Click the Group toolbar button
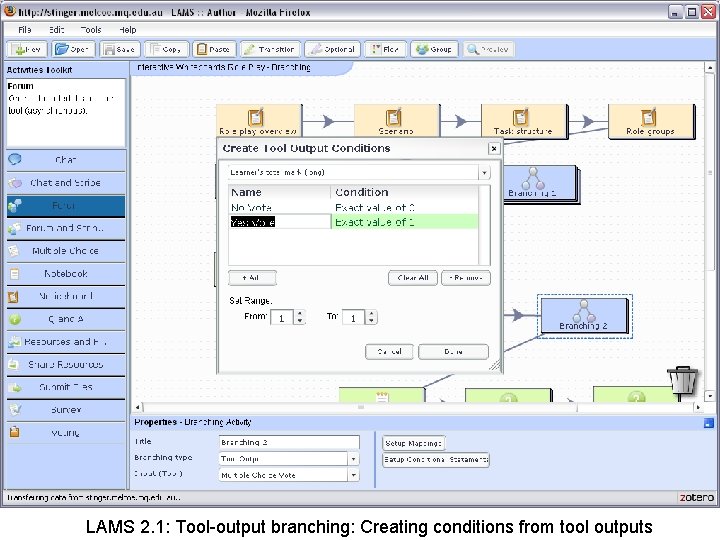 click(x=434, y=49)
